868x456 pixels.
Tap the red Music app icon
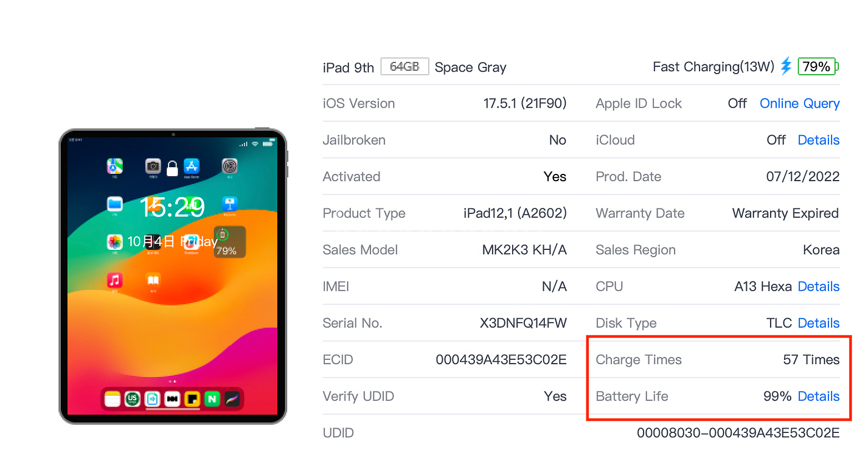115,280
